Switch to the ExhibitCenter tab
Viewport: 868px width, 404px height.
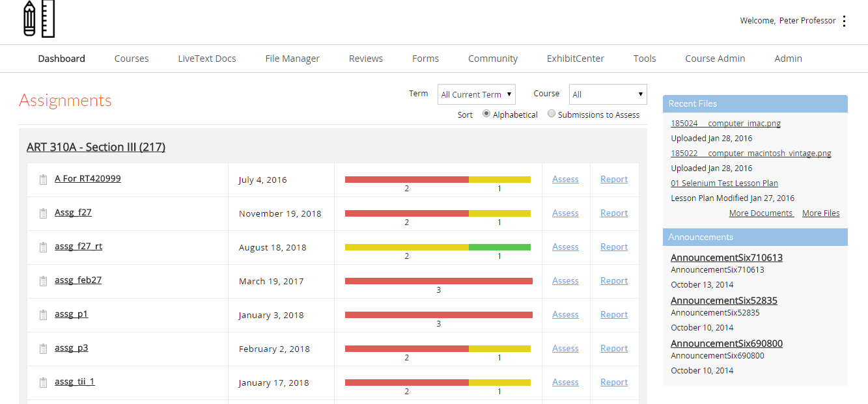(x=575, y=59)
